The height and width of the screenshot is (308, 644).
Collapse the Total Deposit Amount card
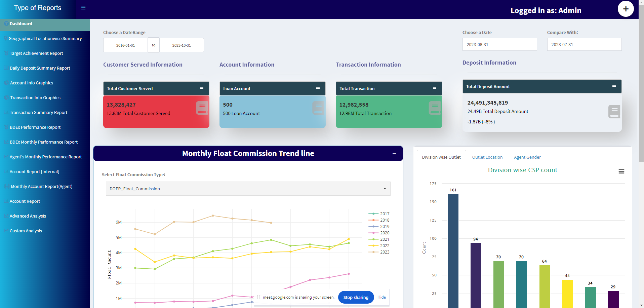614,86
